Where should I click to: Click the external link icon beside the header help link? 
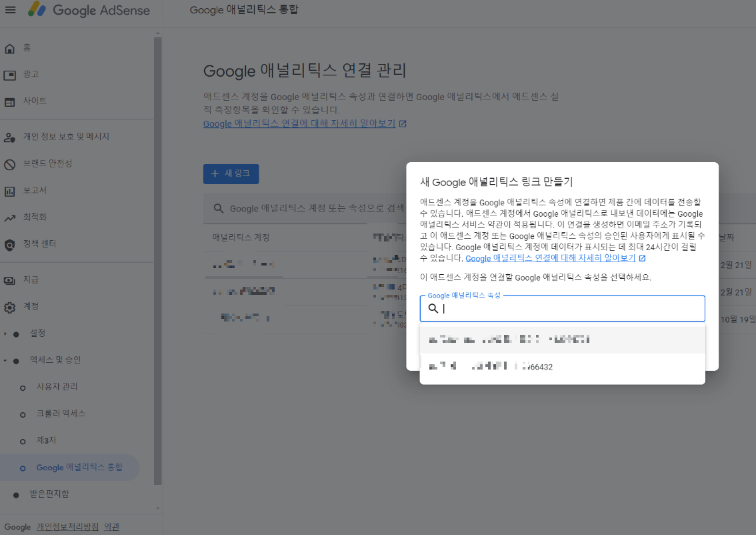[403, 123]
